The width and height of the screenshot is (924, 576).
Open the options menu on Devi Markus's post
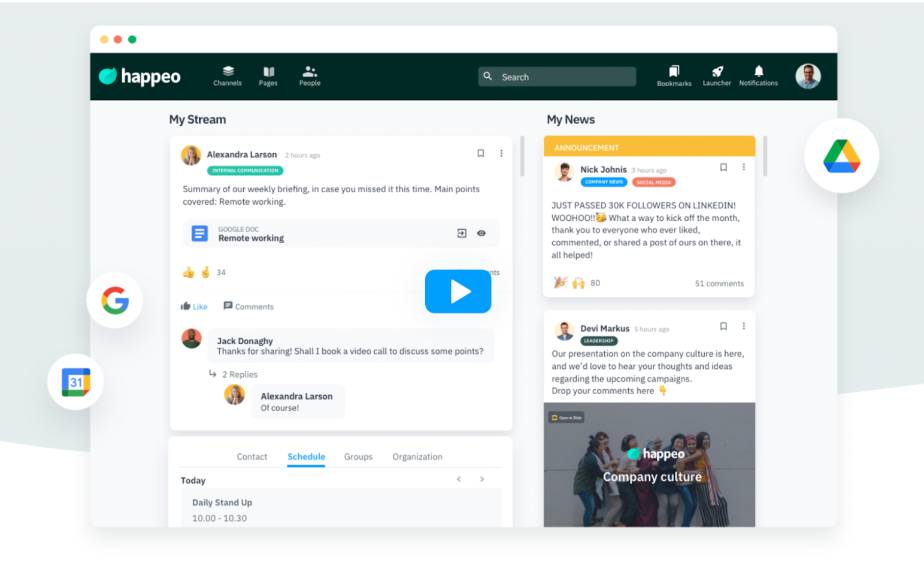click(x=744, y=326)
